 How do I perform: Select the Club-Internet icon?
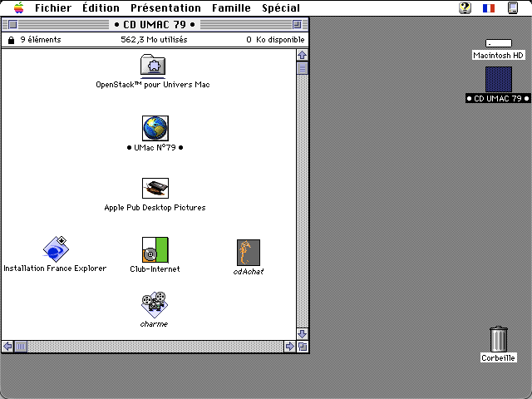155,249
